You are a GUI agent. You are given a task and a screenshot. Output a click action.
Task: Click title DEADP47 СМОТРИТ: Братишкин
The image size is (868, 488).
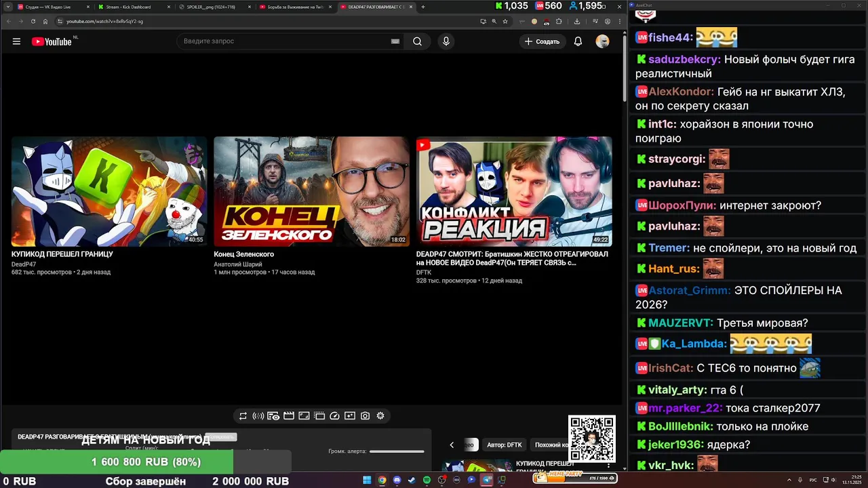512,258
